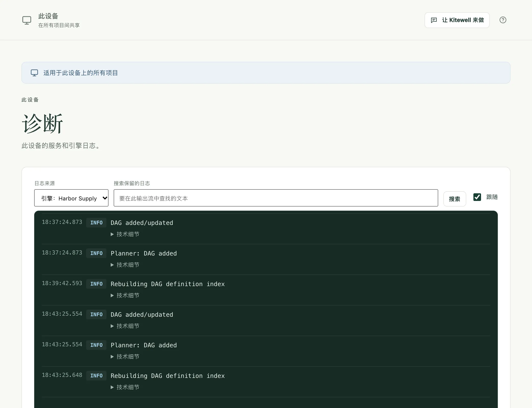The image size is (532, 408).
Task: Click the timestamp 18:43:25.648
Action: click(x=62, y=375)
